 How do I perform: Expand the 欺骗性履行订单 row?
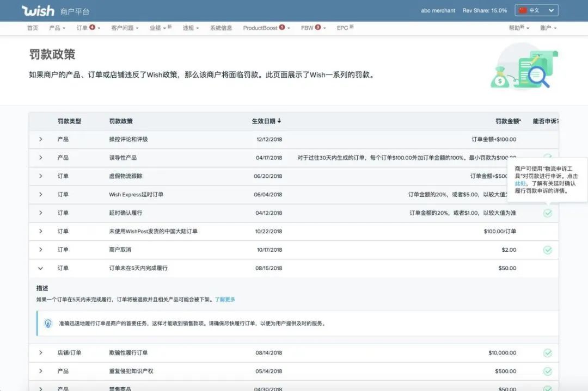click(x=40, y=353)
